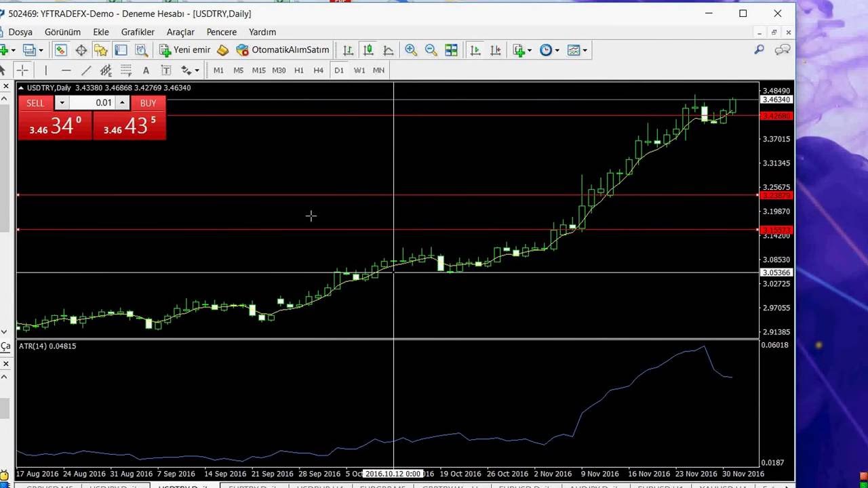Decrease trade volume with down arrow

tap(62, 103)
